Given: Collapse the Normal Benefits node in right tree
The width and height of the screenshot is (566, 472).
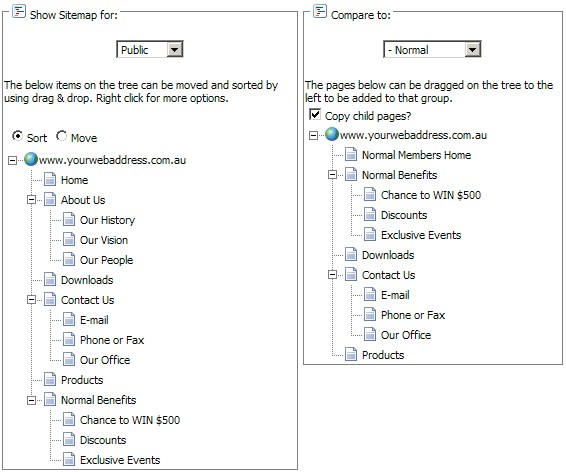Looking at the screenshot, I should 332,175.
